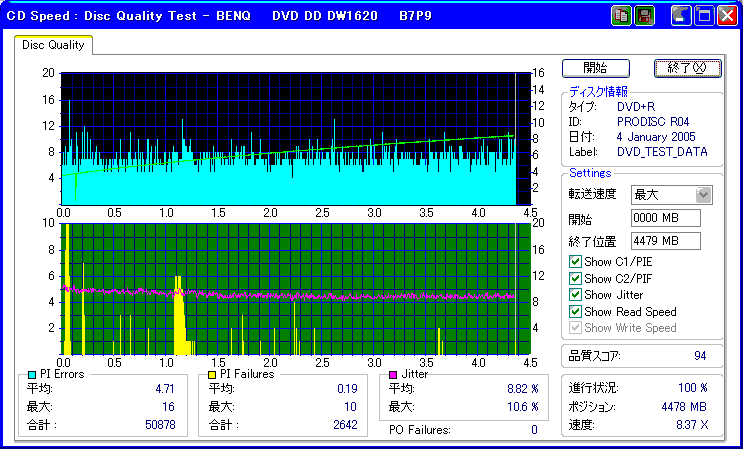Click PI Errors maximum value 16
This screenshot has height=449, width=743.
168,407
